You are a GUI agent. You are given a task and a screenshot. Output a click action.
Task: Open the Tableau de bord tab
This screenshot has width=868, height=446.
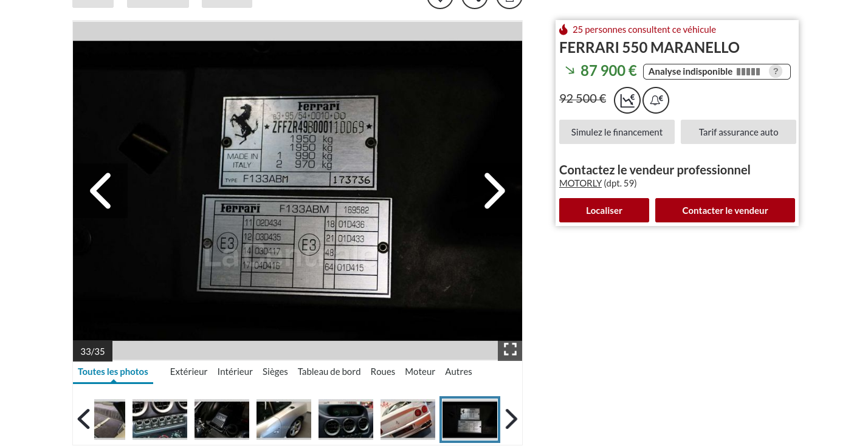pyautogui.click(x=329, y=372)
